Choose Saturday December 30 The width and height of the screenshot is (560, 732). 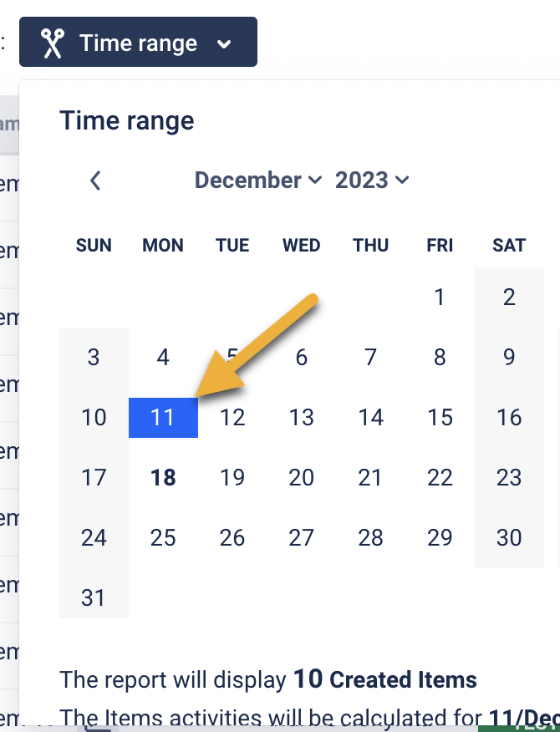pyautogui.click(x=509, y=537)
